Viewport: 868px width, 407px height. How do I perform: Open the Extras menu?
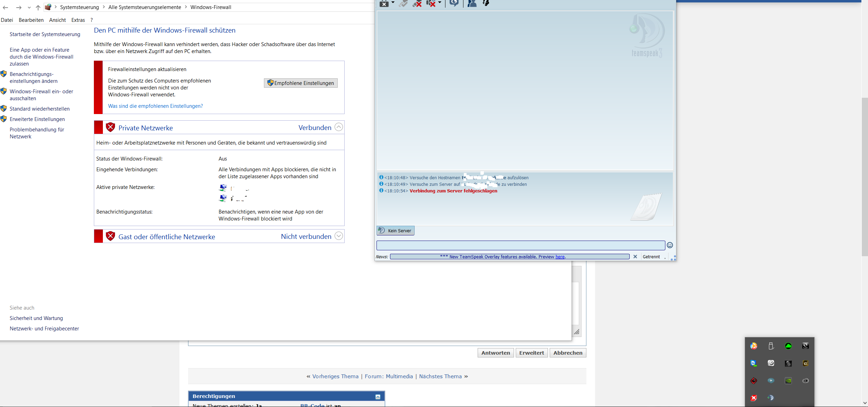78,20
